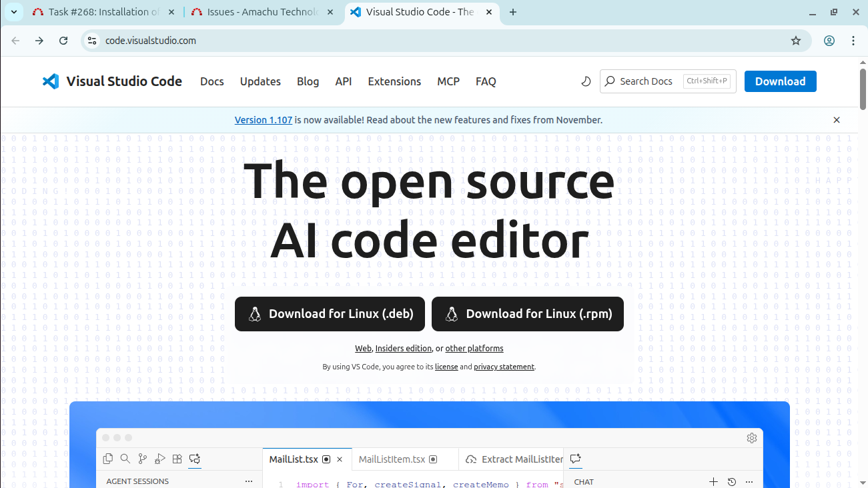This screenshot has width=868, height=488.
Task: Click the Source Control icon in editor preview
Action: [142, 459]
